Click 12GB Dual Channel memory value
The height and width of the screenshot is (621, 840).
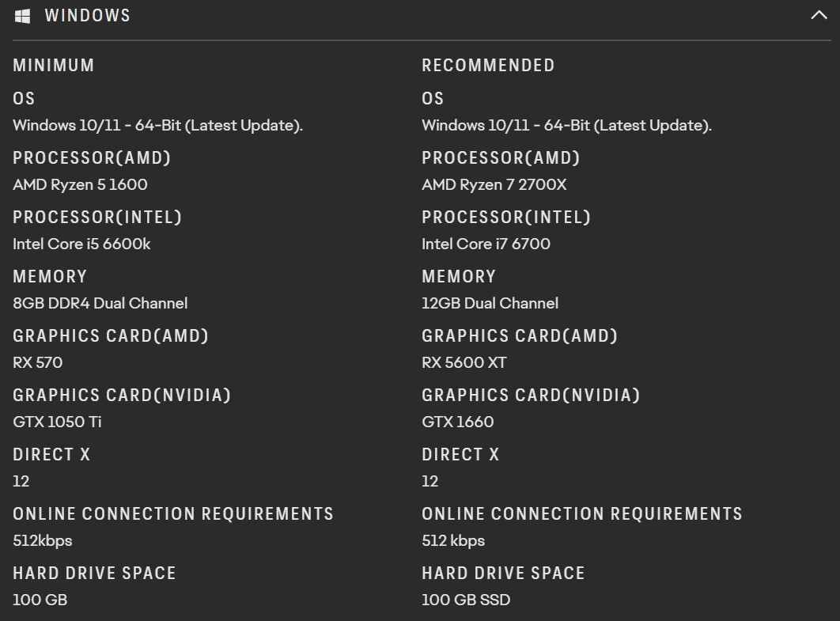click(490, 303)
